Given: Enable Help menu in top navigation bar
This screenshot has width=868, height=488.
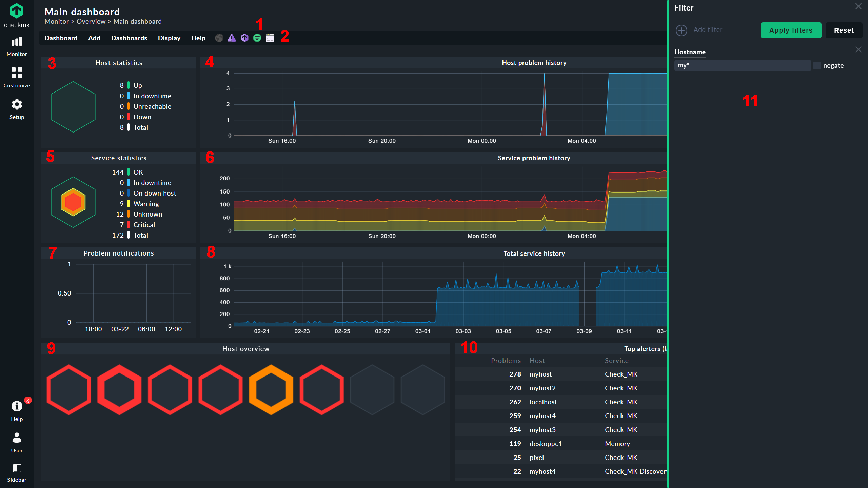Looking at the screenshot, I should pos(198,38).
